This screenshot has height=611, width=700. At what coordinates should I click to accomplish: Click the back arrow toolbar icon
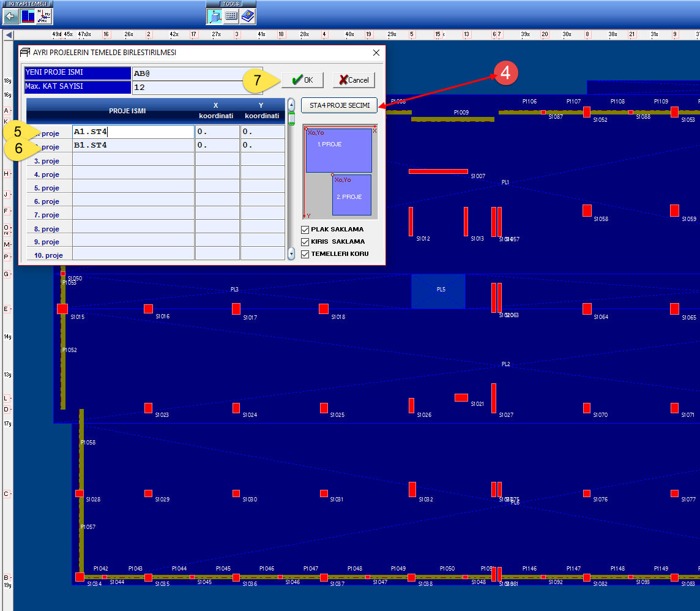click(x=10, y=16)
